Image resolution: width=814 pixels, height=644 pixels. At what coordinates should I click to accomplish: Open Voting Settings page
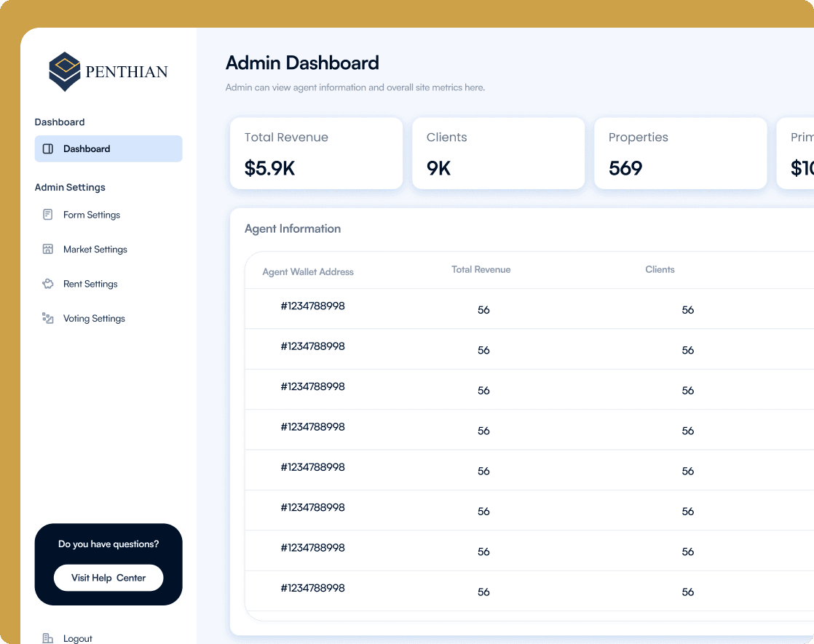click(94, 319)
